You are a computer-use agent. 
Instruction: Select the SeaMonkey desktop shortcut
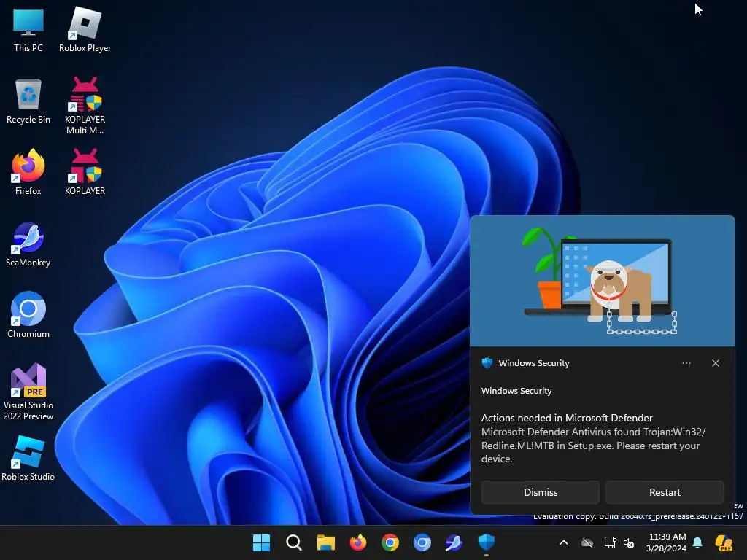click(x=28, y=244)
